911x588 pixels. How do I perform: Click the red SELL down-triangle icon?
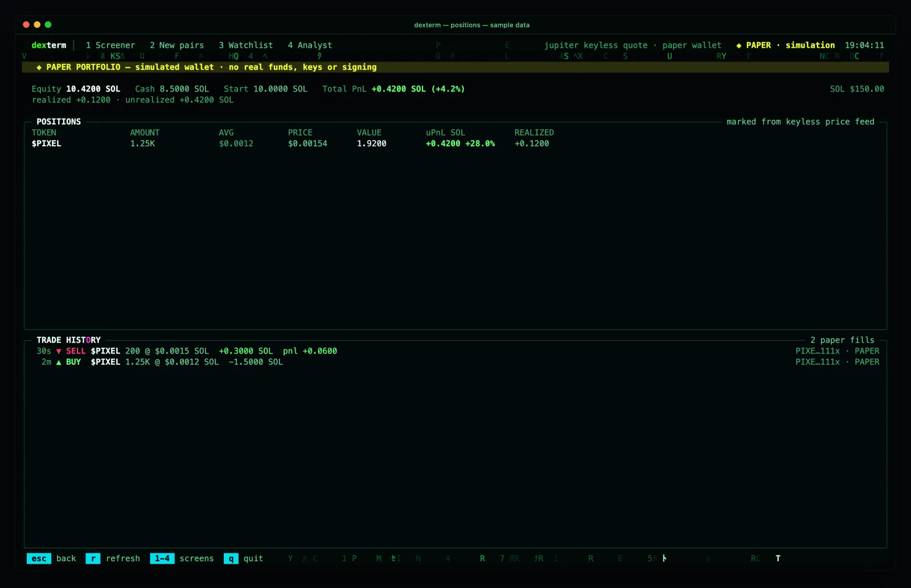pos(59,351)
